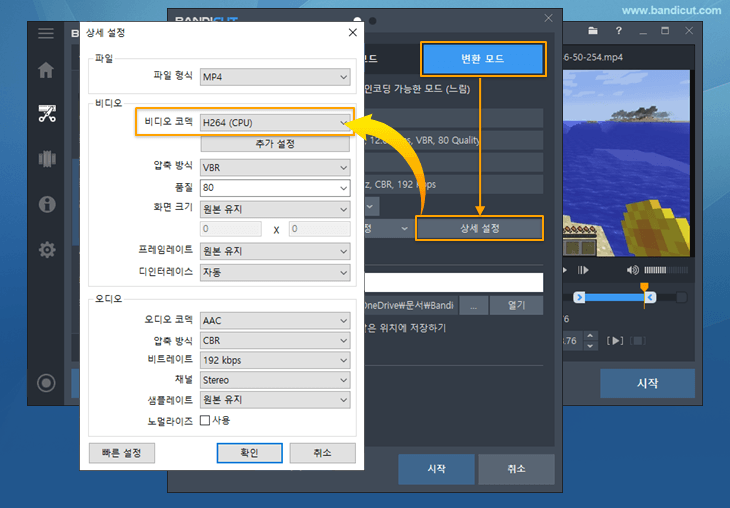Click the segment start marker handle
The image size is (730, 508).
point(579,297)
